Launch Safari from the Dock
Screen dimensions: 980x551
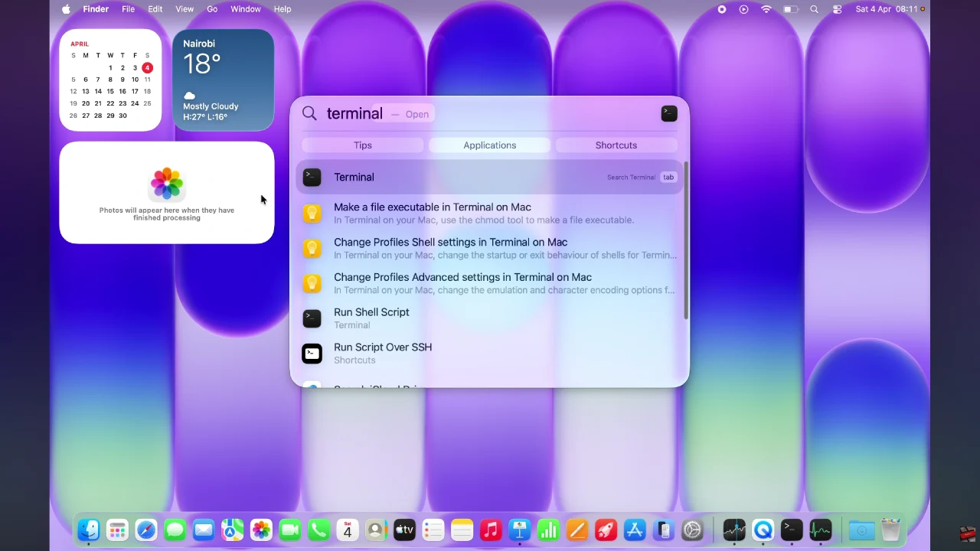click(x=146, y=530)
